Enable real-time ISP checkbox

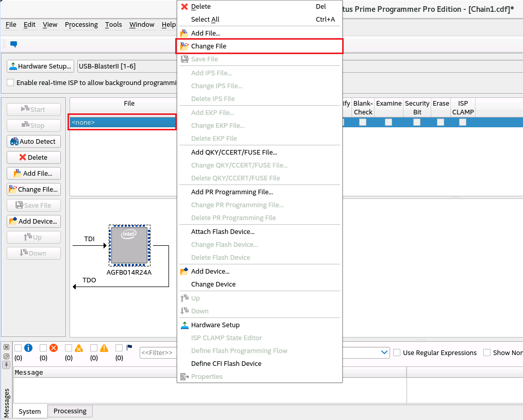[10, 82]
